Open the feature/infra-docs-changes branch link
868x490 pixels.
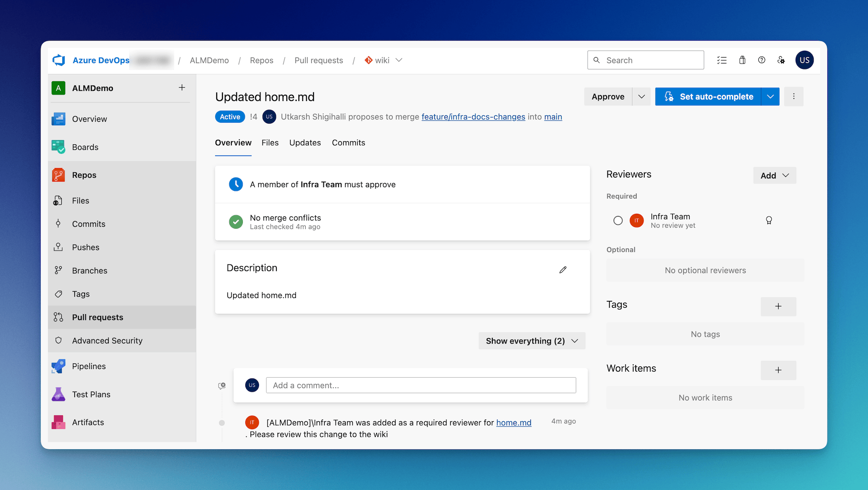tap(473, 117)
